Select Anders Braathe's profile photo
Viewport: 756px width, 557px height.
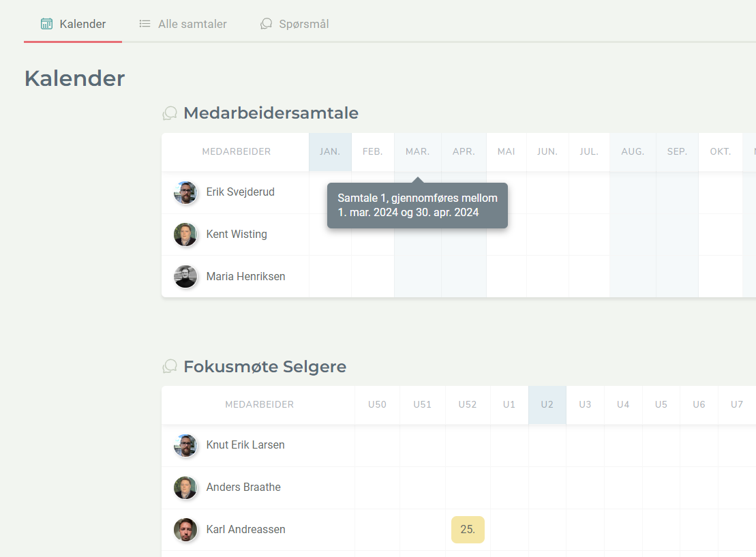pos(185,487)
